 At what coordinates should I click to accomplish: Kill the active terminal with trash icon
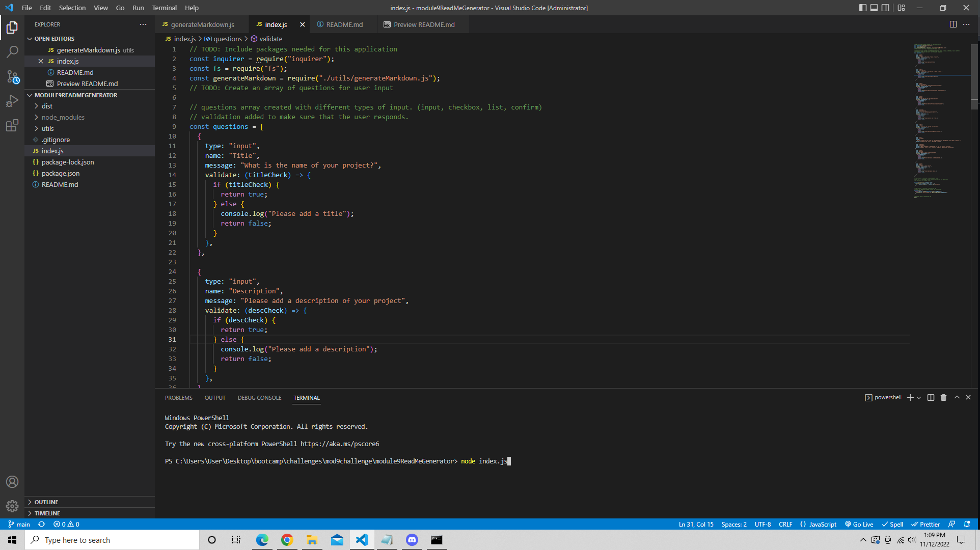943,397
